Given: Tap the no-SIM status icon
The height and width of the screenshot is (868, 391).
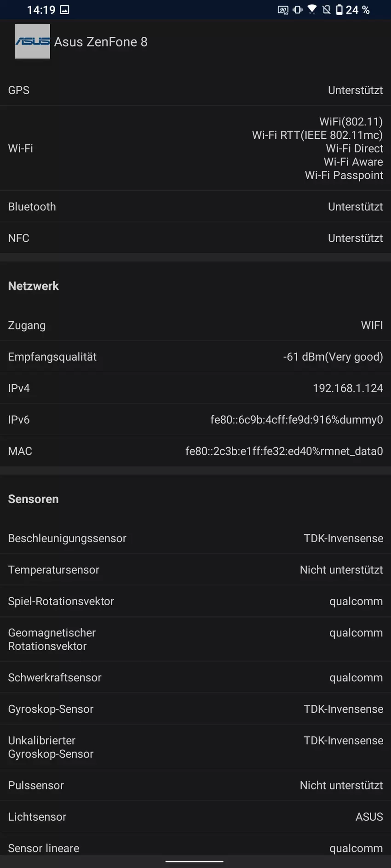Looking at the screenshot, I should click(327, 10).
